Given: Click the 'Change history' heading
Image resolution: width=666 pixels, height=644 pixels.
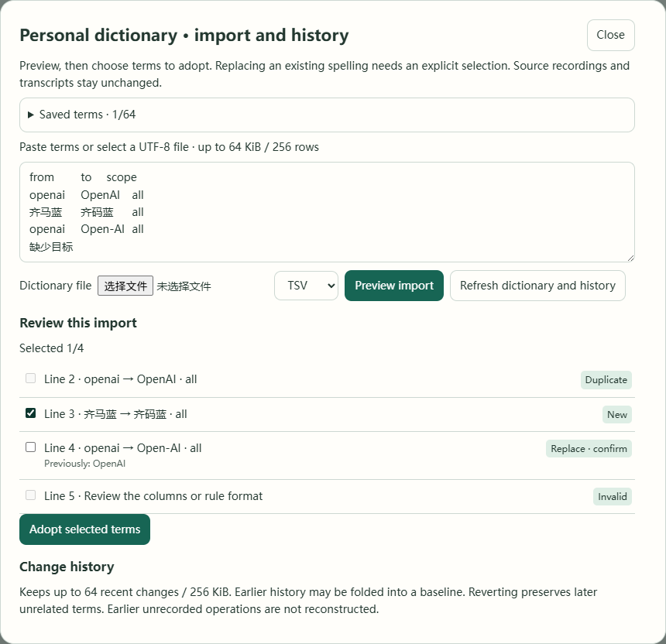Looking at the screenshot, I should [67, 567].
